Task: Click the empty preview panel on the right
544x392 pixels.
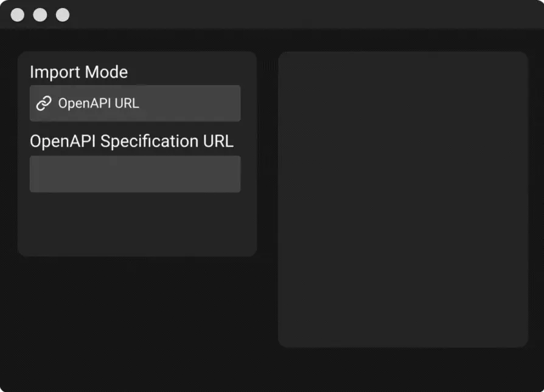Action: coord(402,199)
